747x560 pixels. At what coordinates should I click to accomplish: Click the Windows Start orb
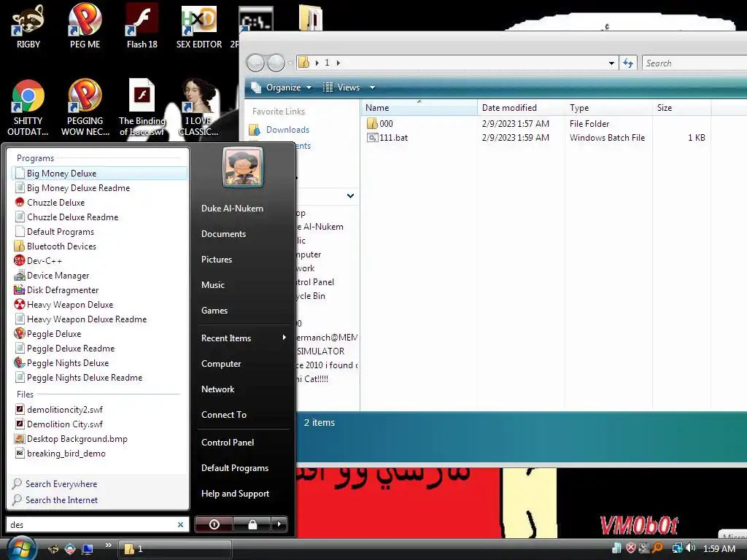[22, 548]
